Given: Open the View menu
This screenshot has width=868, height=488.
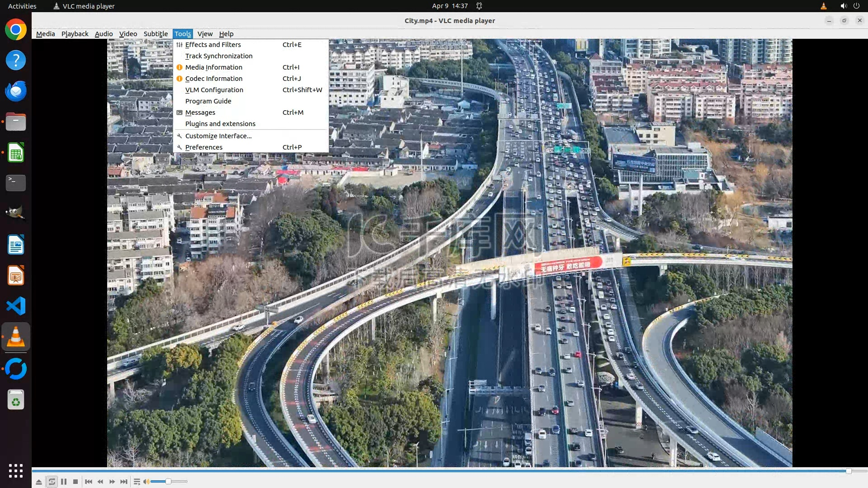Looking at the screenshot, I should [205, 34].
